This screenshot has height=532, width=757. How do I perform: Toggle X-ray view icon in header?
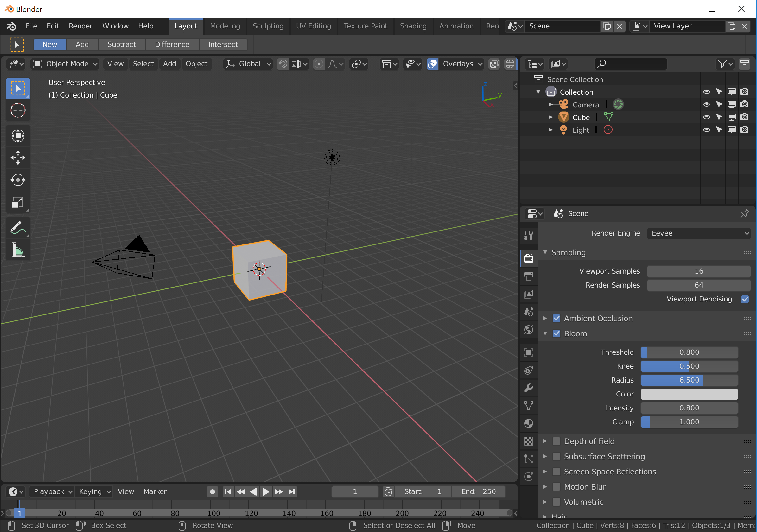point(493,64)
